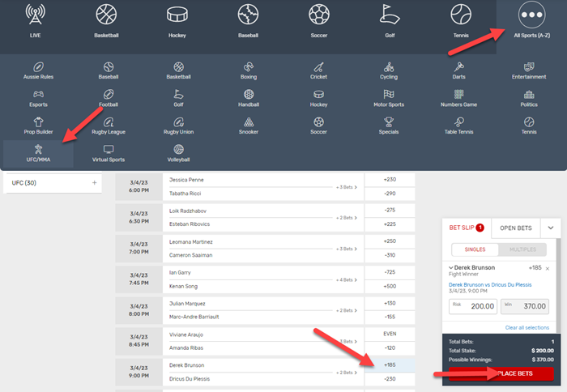Click the Clear all selections link
Image resolution: width=567 pixels, height=392 pixels.
(528, 327)
